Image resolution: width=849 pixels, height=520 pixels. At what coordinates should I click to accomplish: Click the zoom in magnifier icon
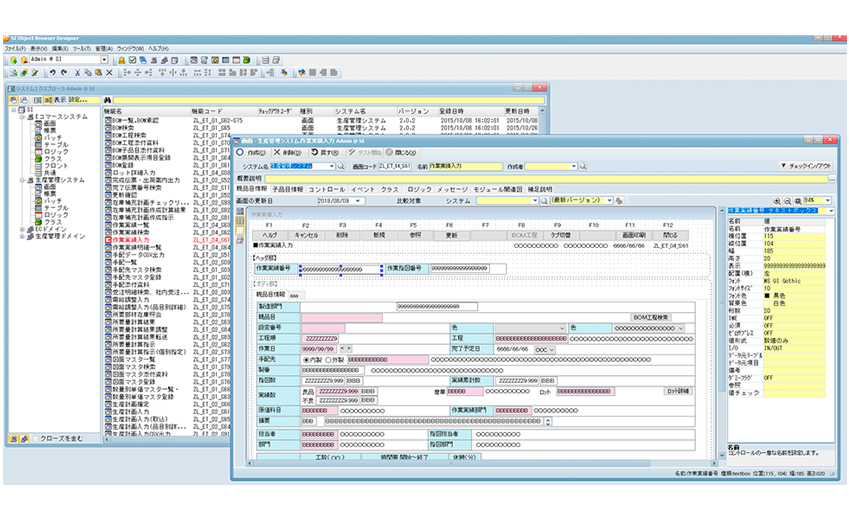pyautogui.click(x=776, y=201)
